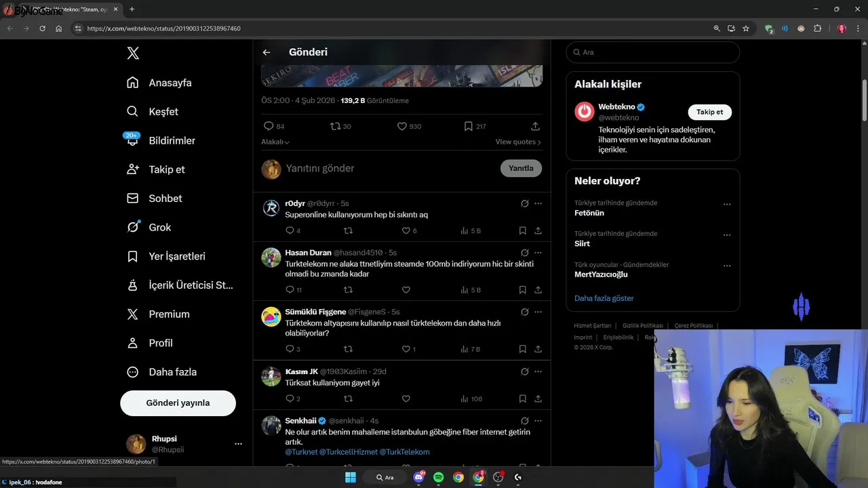
Task: Open Profil page
Action: pyautogui.click(x=150, y=343)
